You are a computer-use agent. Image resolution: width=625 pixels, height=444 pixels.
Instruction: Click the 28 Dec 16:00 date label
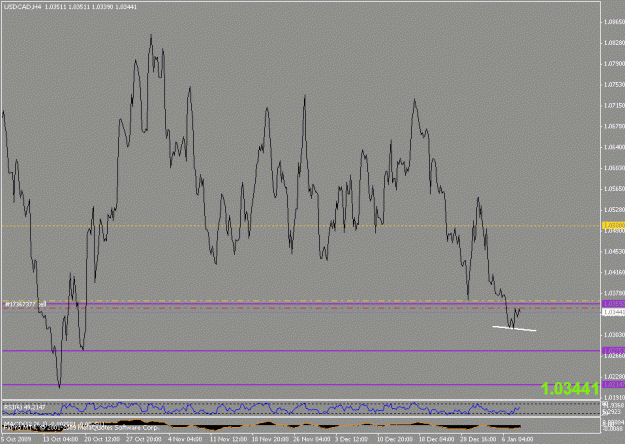[478, 440]
